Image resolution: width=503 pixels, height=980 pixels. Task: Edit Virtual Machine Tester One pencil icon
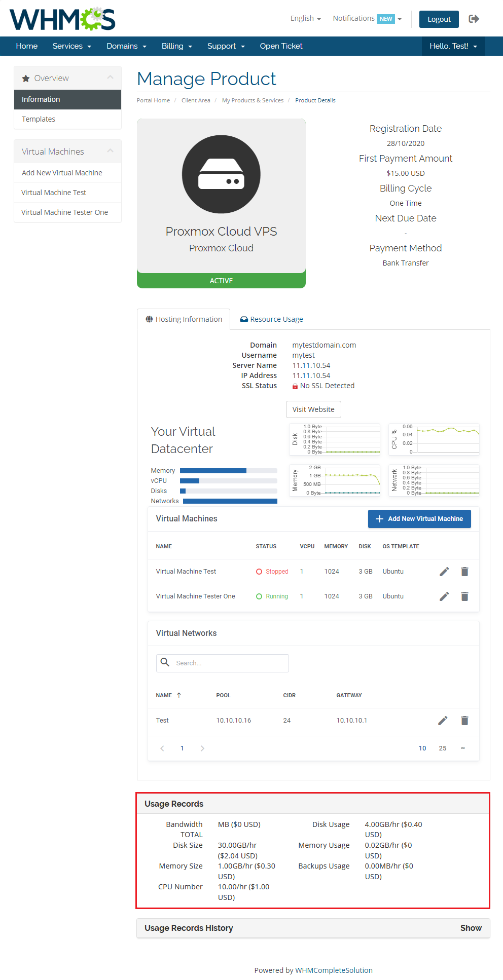tap(444, 596)
